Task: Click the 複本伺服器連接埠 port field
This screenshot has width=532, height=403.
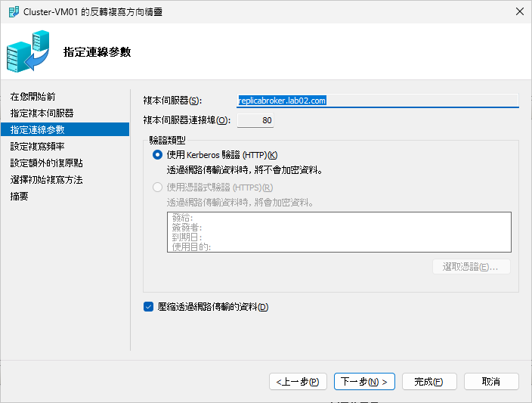Action: (255, 120)
